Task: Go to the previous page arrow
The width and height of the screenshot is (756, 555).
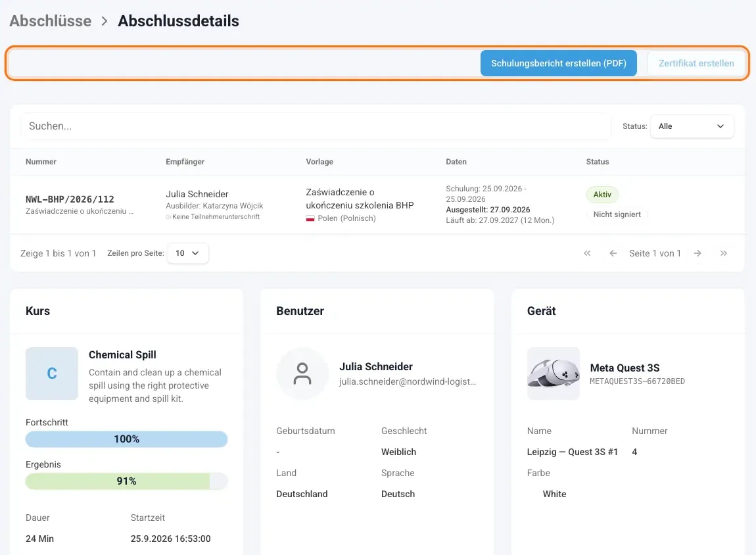Action: [613, 253]
